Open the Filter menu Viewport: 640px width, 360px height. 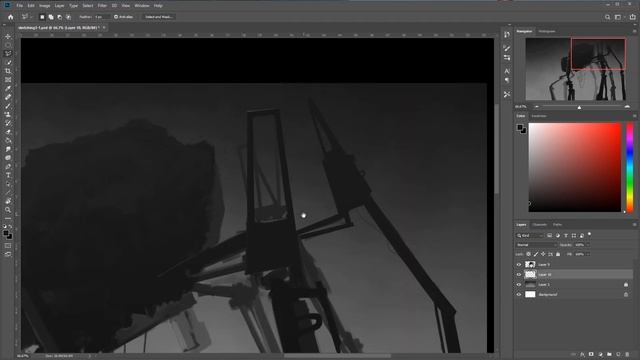[x=102, y=6]
